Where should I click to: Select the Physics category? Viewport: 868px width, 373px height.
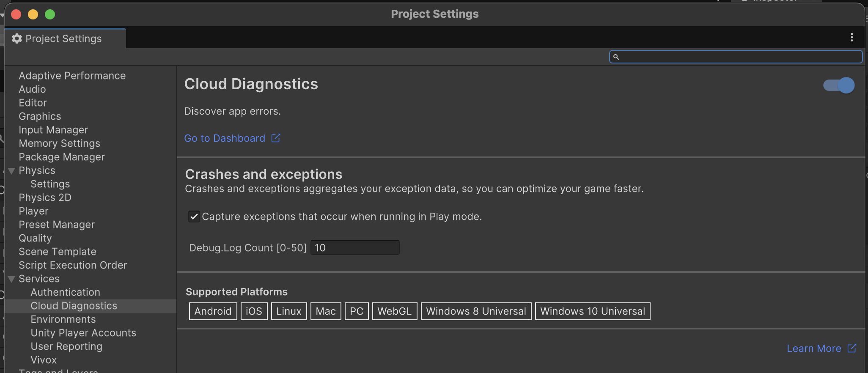tap(37, 170)
